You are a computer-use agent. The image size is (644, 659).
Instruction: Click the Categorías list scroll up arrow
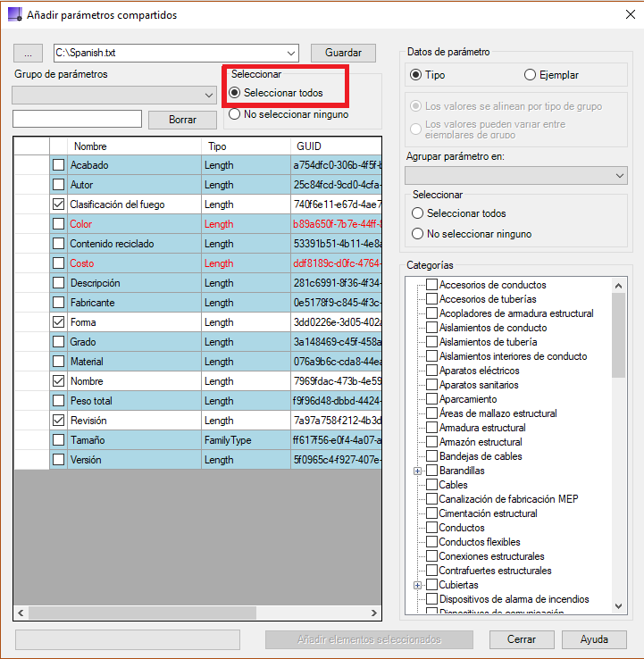tap(618, 286)
